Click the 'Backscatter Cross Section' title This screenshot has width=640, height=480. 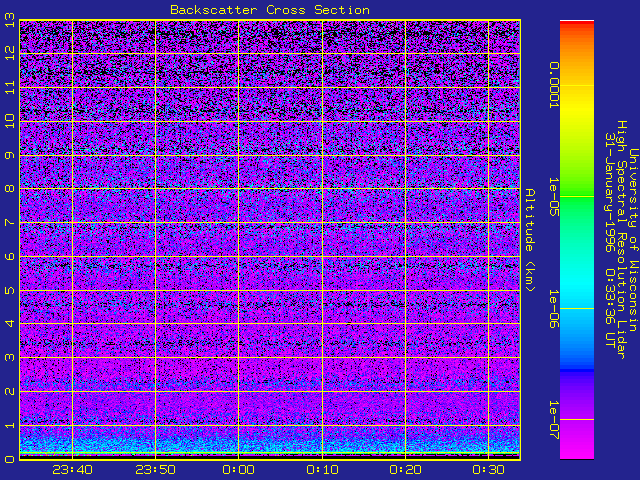pos(270,10)
